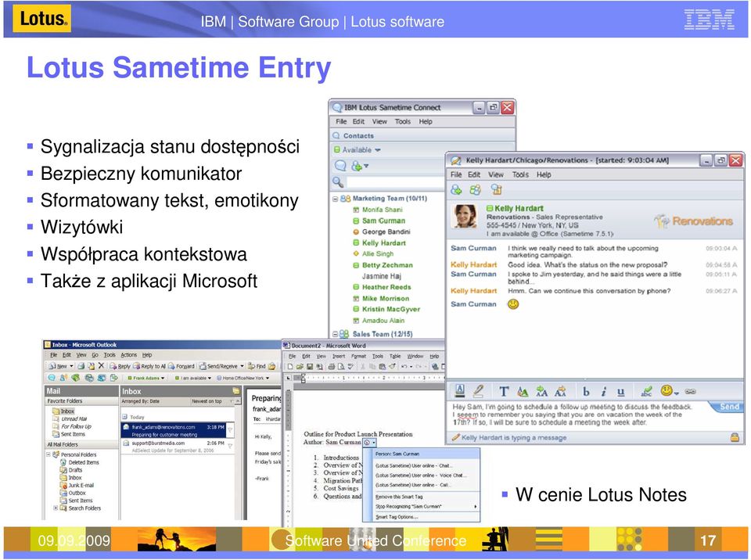
Task: Click Kelly Hardart's photo in business card
Action: [x=465, y=217]
